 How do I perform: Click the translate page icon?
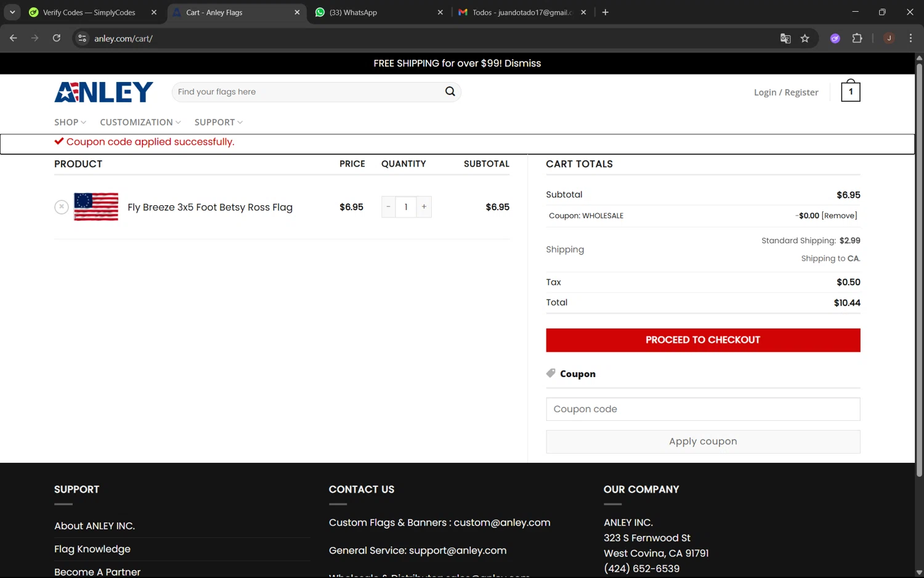click(785, 38)
